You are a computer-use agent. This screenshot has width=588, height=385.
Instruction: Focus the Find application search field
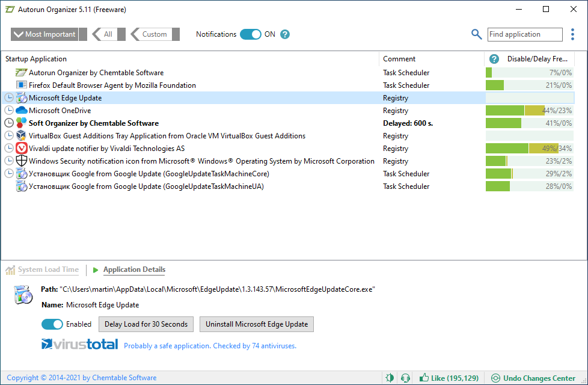[525, 34]
